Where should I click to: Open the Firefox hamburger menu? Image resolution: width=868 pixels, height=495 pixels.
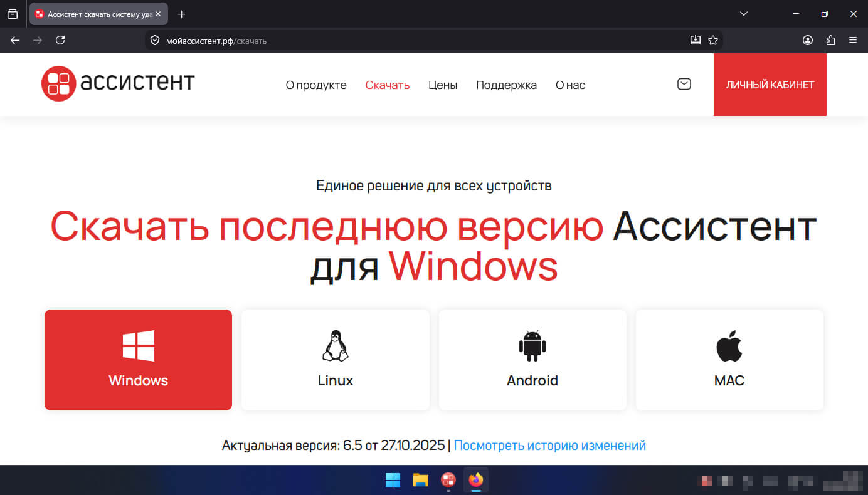point(853,40)
